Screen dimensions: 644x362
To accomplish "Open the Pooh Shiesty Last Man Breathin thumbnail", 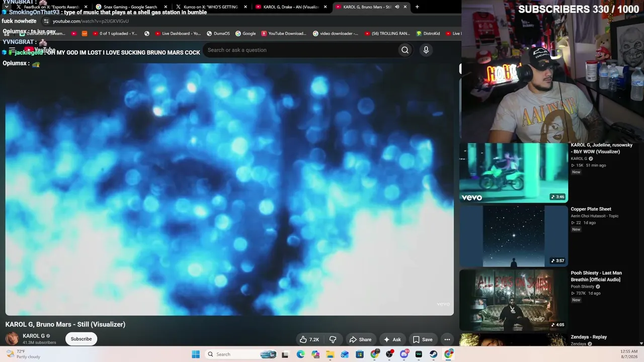I will [514, 300].
